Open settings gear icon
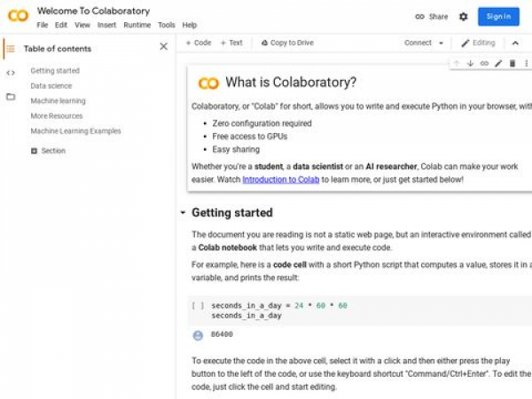This screenshot has width=532, height=399. pyautogui.click(x=463, y=16)
